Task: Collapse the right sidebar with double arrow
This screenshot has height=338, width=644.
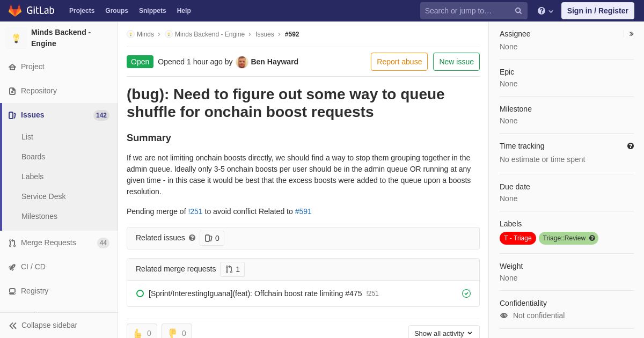Action: [631, 34]
